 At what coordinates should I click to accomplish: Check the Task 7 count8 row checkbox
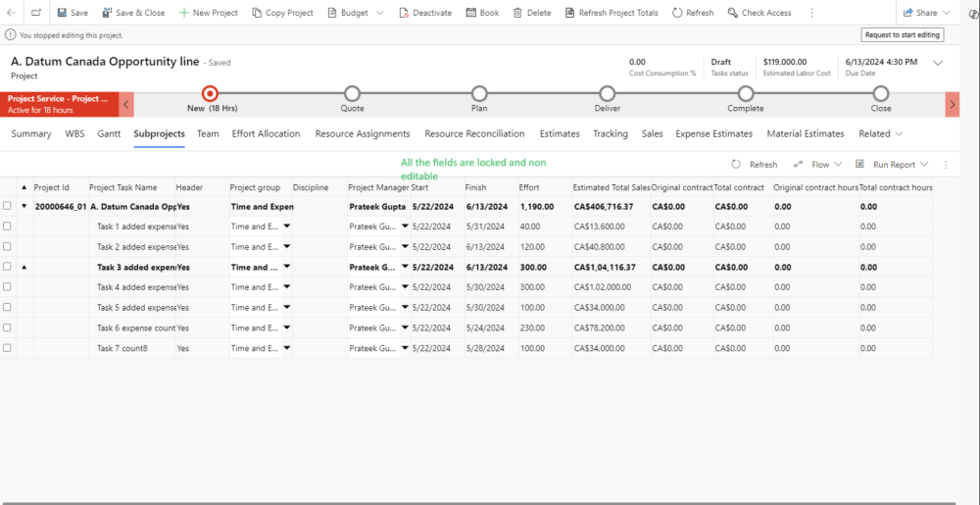[8, 348]
